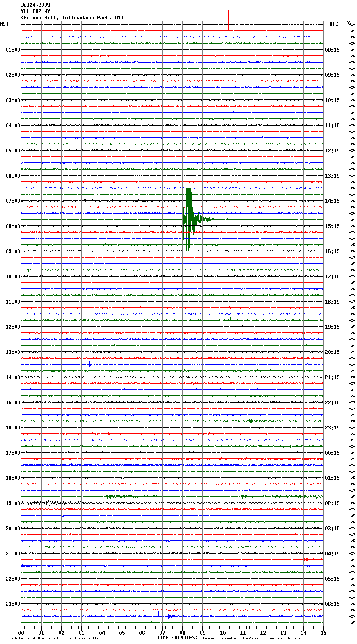Click minute tick "10" on the bottom axis
357x644 pixels.
pos(223,633)
